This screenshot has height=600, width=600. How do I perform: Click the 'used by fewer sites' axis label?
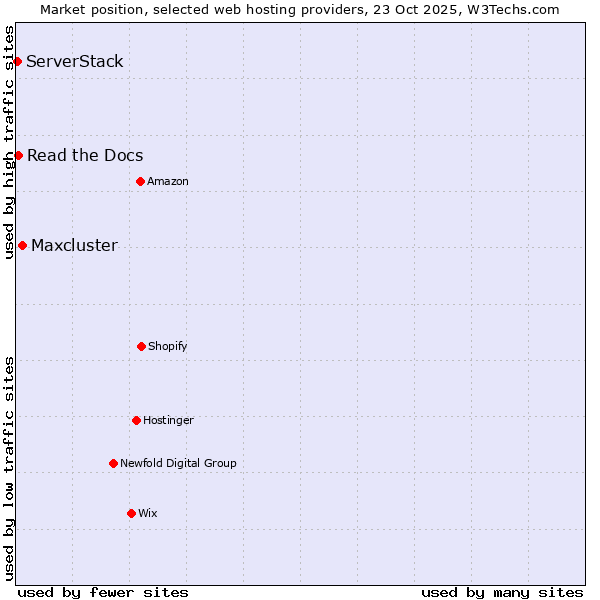[x=103, y=592]
